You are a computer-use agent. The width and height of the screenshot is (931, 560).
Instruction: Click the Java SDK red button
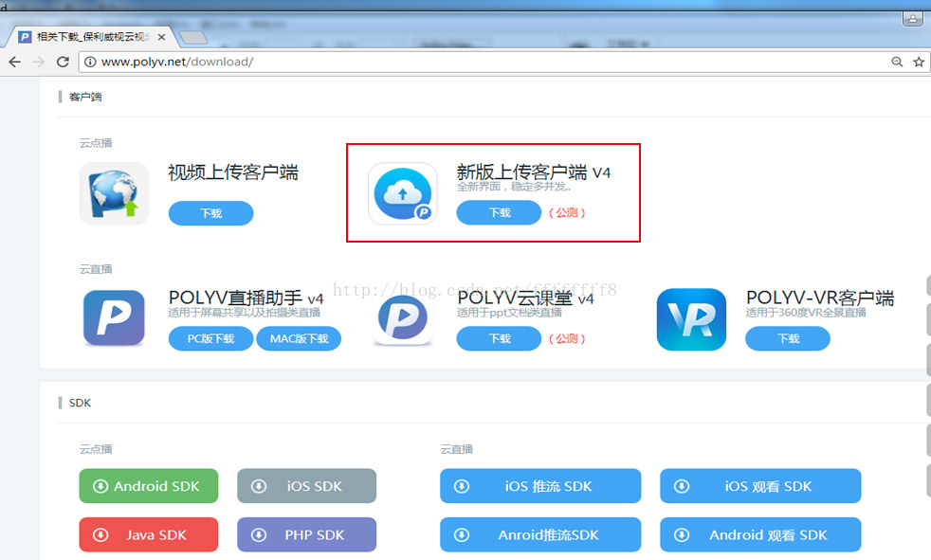click(149, 534)
